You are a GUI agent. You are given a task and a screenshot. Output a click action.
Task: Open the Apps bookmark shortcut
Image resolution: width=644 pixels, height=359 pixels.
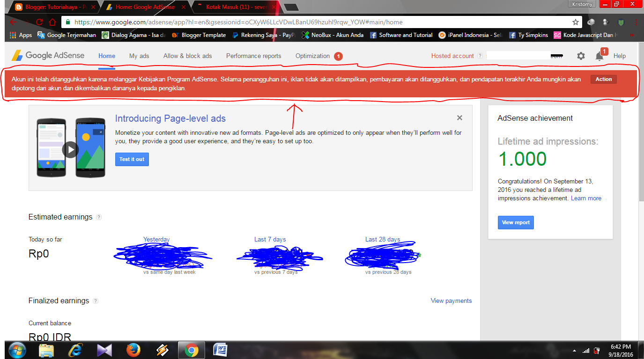[21, 35]
